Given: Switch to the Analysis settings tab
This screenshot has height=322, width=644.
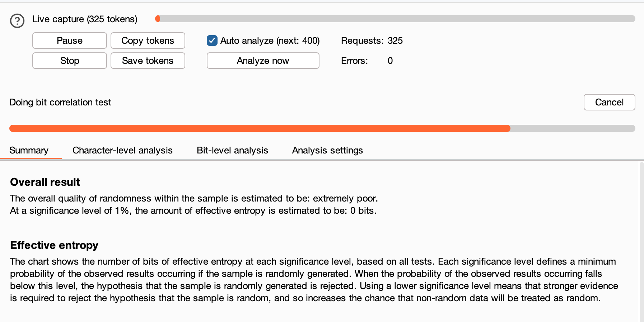Looking at the screenshot, I should coord(327,150).
